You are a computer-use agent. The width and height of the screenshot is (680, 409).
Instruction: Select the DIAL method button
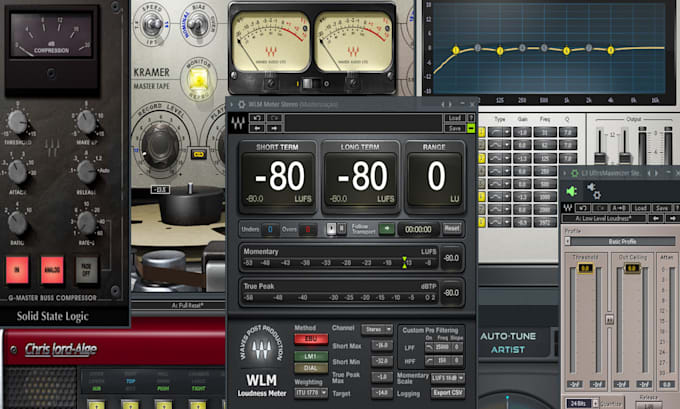pos(311,367)
